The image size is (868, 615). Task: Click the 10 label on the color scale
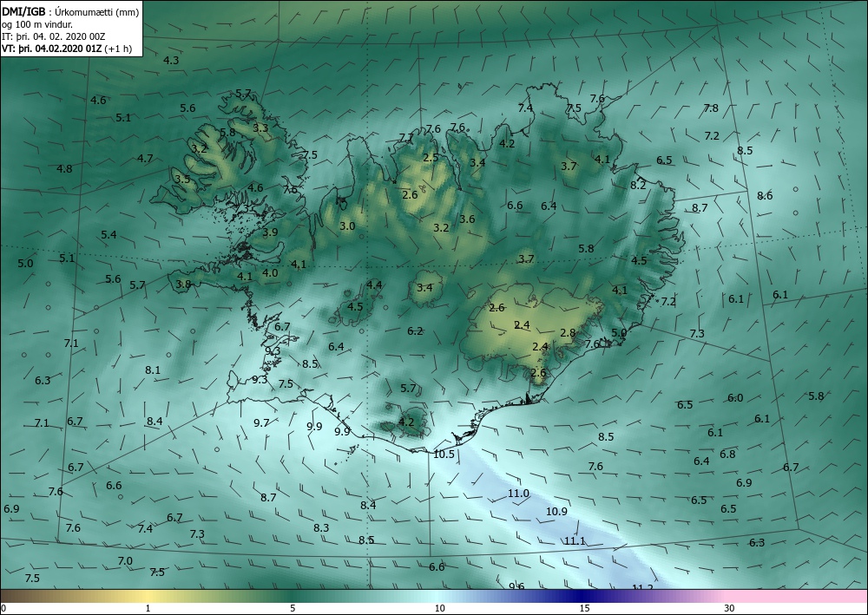(x=439, y=608)
